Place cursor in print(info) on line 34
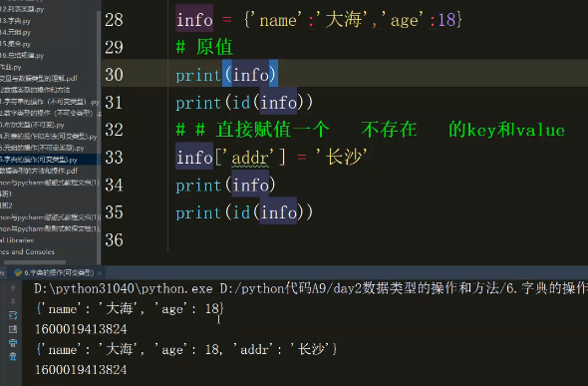 226,185
